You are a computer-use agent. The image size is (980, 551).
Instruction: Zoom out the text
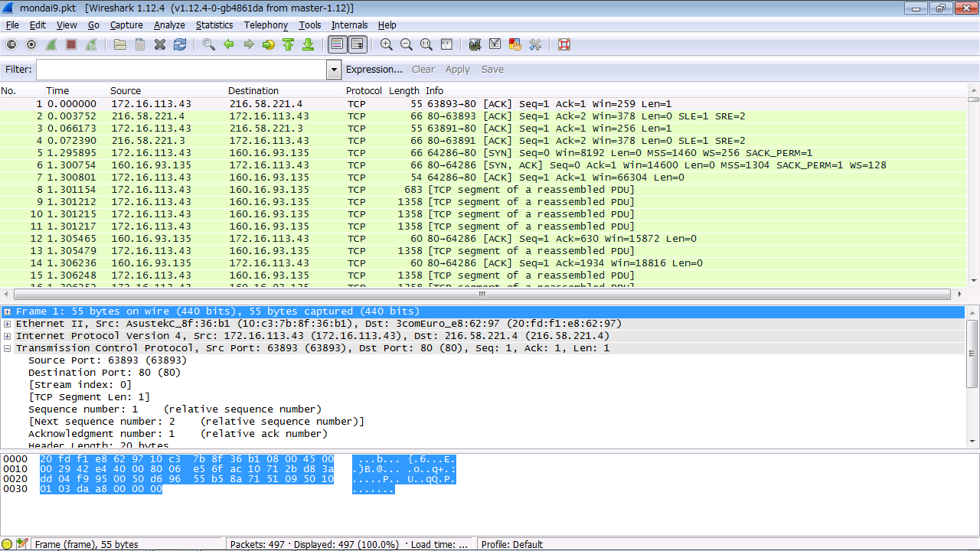407,44
